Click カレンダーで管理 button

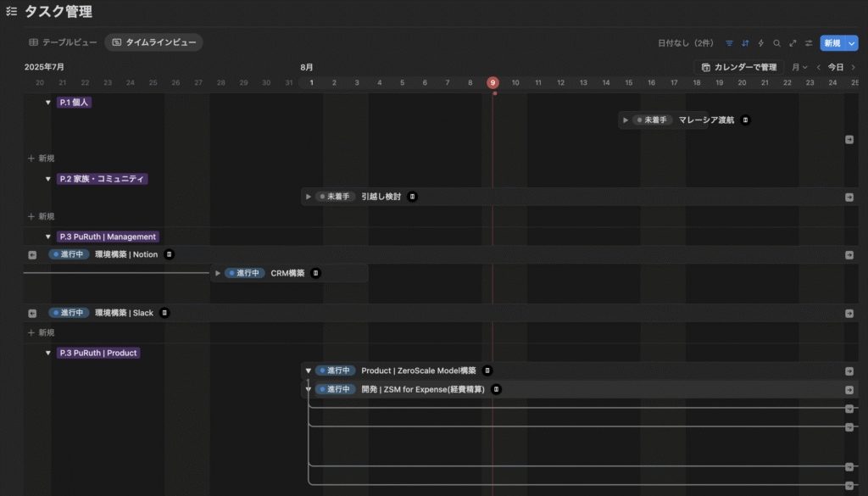pyautogui.click(x=739, y=67)
